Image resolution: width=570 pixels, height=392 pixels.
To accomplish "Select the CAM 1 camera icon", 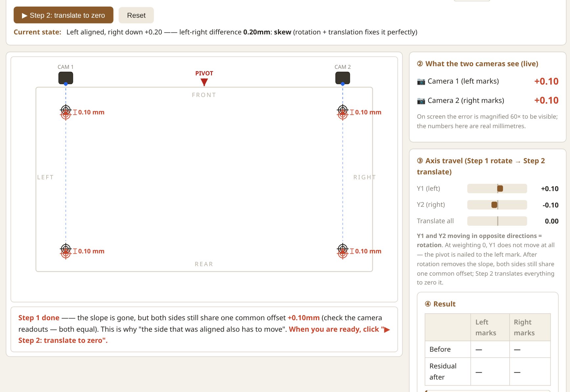I will point(66,78).
